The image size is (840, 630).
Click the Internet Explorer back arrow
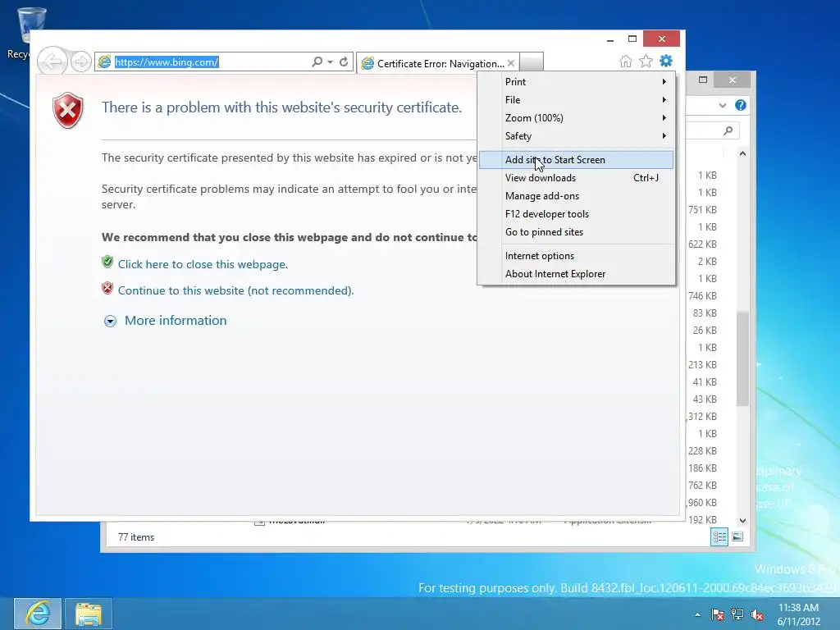click(52, 62)
